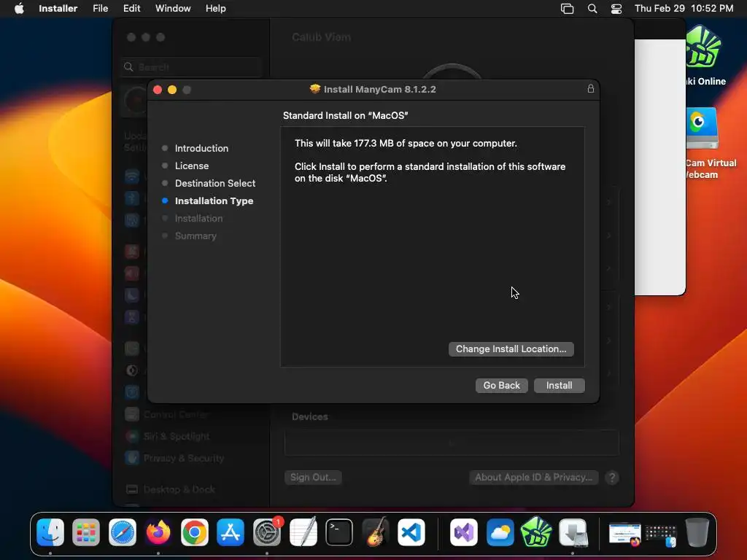Click the Install button

click(559, 385)
